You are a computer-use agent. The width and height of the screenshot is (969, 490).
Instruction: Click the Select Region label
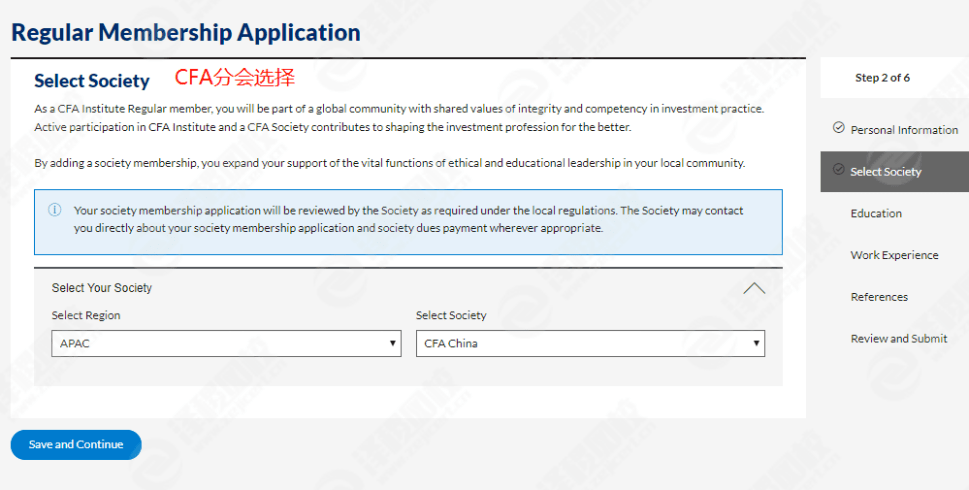pos(86,315)
